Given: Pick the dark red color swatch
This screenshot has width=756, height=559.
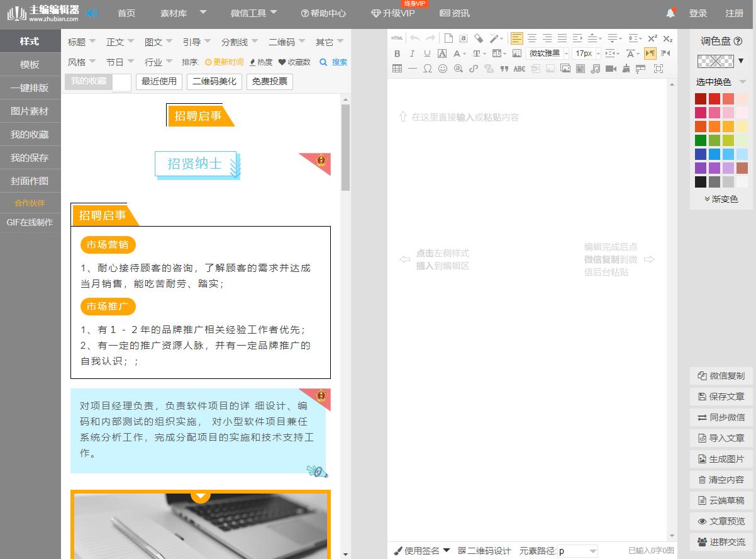Looking at the screenshot, I should (x=701, y=98).
